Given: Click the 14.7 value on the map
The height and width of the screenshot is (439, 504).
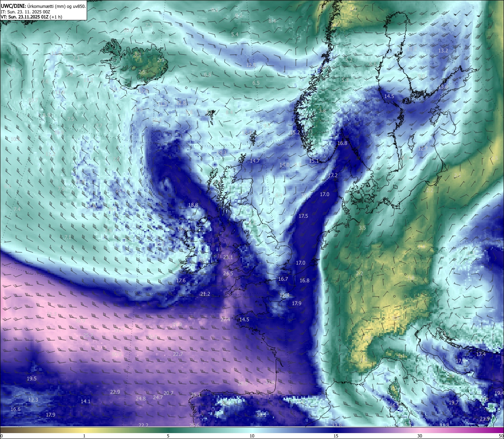Looking at the screenshot, I should [x=255, y=161].
